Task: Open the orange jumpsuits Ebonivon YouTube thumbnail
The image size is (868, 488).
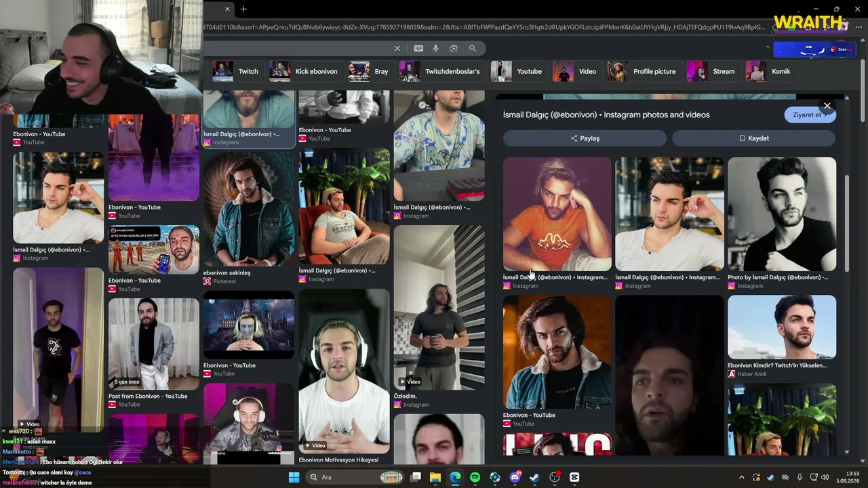Action: coord(154,249)
